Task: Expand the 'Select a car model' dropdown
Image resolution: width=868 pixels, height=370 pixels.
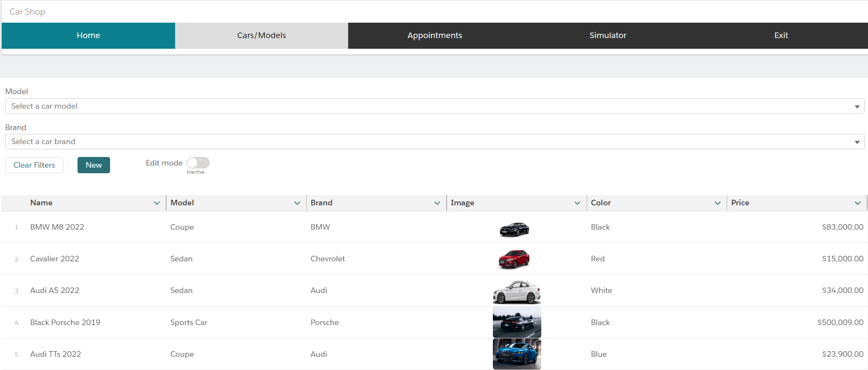Action: click(435, 106)
